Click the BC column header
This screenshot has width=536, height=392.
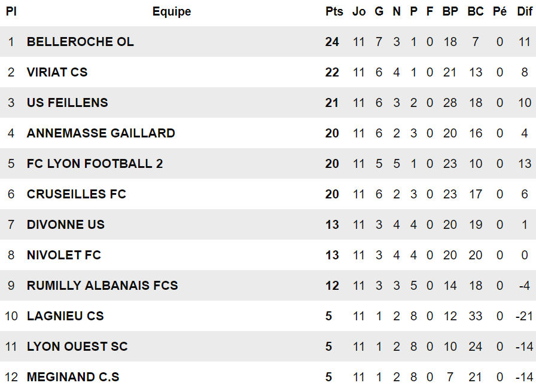[x=476, y=11]
